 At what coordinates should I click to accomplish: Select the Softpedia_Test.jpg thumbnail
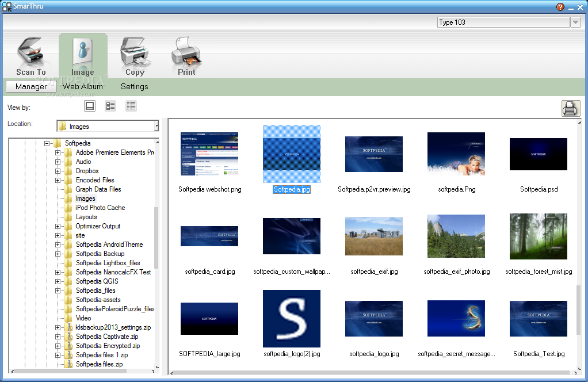point(539,319)
